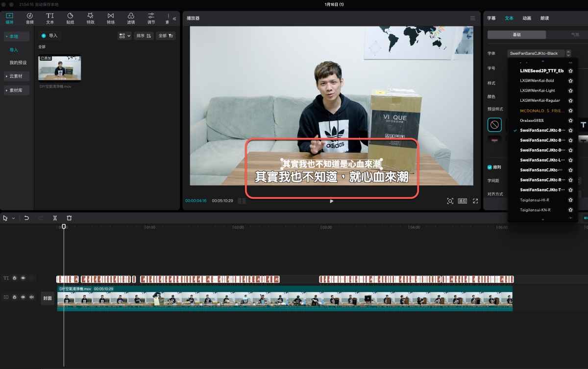Viewport: 588px width, 369px height.
Task: Favorite the LXGWWenKai-Bold font star
Action: [570, 81]
